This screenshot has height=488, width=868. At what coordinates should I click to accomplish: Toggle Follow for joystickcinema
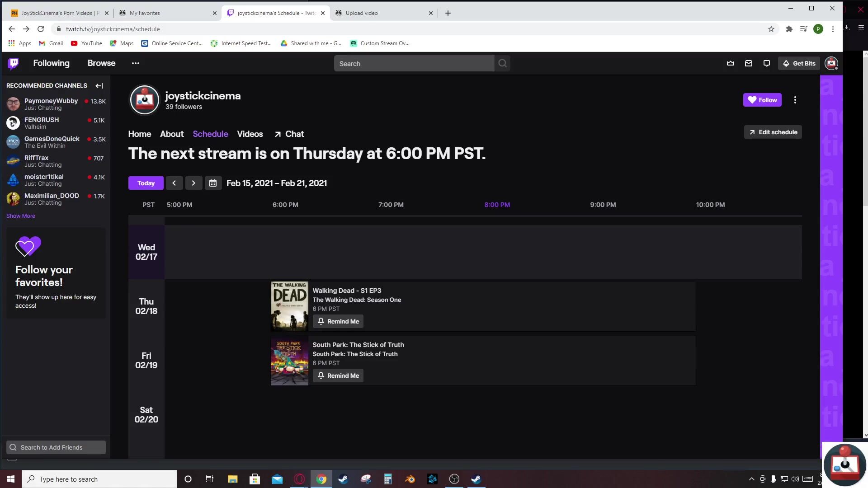click(762, 100)
